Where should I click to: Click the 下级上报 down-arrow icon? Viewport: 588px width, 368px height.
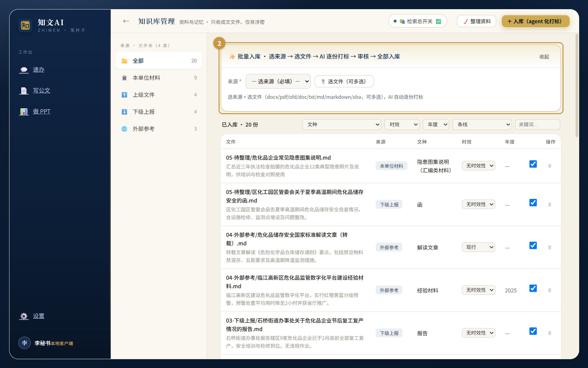pos(124,112)
